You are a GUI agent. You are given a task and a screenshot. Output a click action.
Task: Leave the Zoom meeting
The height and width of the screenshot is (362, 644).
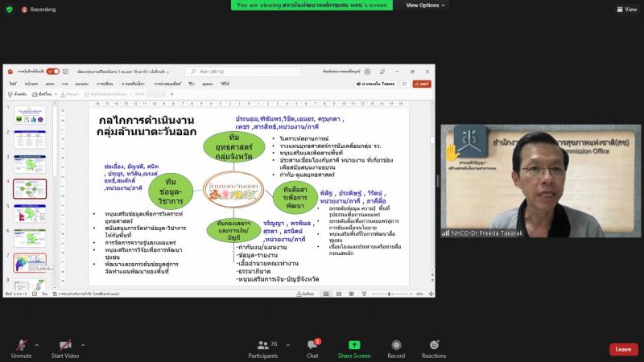(623, 349)
